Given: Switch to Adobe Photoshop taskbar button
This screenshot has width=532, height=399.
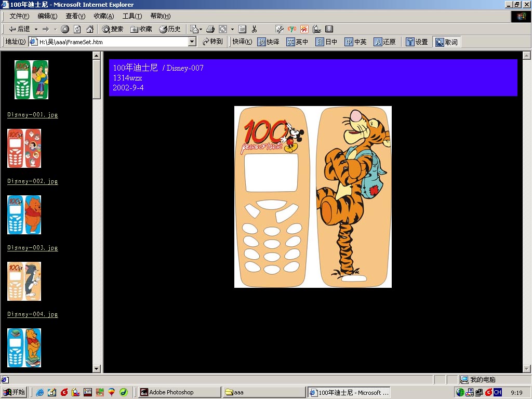Looking at the screenshot, I should coord(179,392).
